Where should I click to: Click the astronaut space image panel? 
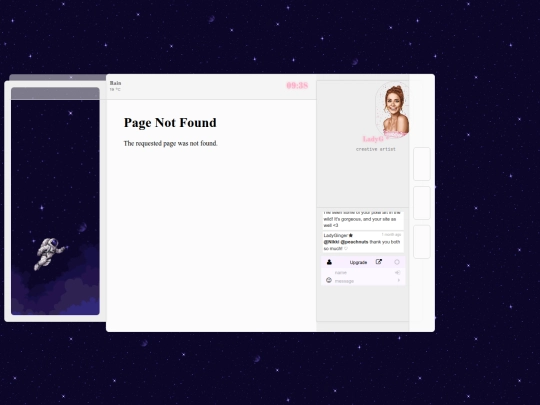(x=55, y=201)
